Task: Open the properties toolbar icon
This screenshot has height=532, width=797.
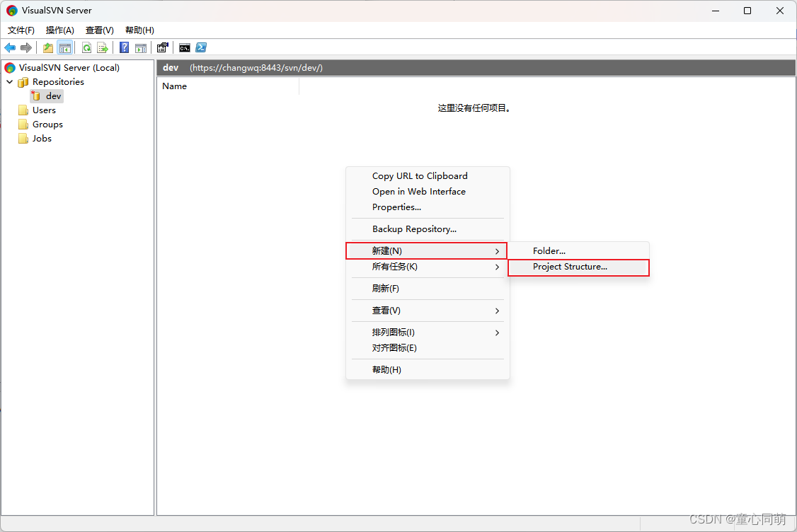Action: (x=163, y=48)
